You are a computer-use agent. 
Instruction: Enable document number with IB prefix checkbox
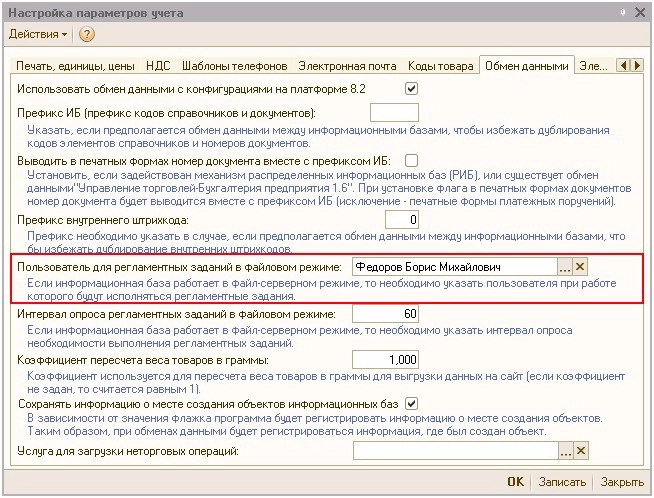[410, 160]
